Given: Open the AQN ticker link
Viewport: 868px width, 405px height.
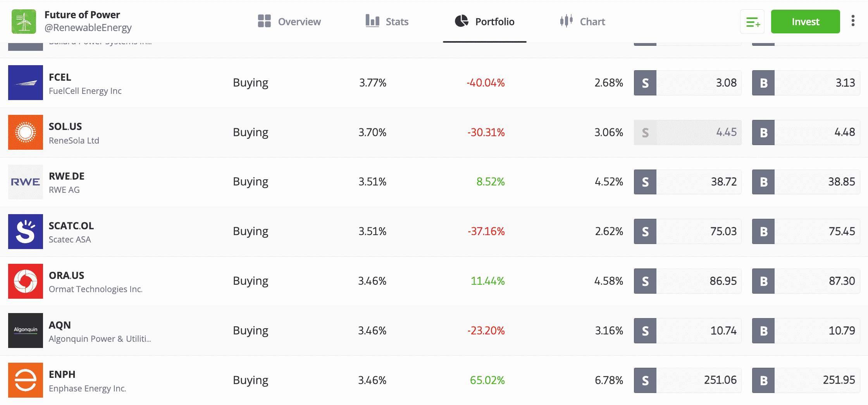Looking at the screenshot, I should [60, 325].
